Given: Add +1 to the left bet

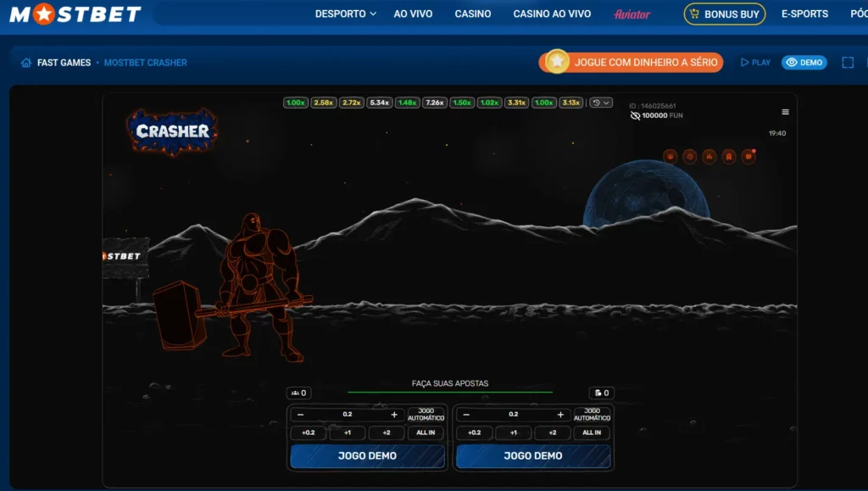Looking at the screenshot, I should coord(348,432).
